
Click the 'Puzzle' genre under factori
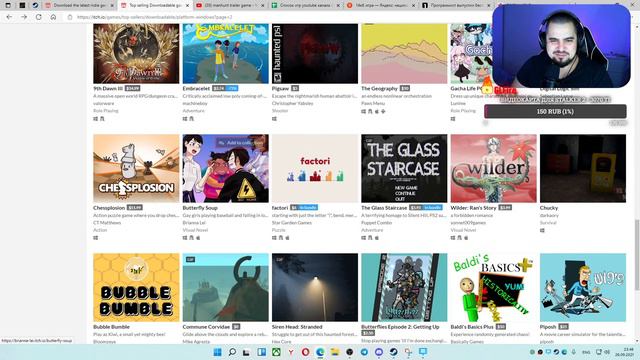(278, 230)
